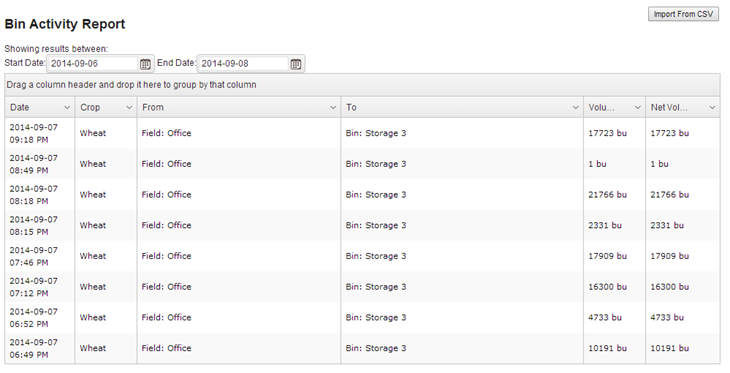
Task: Open the Net Volume column dropdown arrow
Action: coord(712,108)
